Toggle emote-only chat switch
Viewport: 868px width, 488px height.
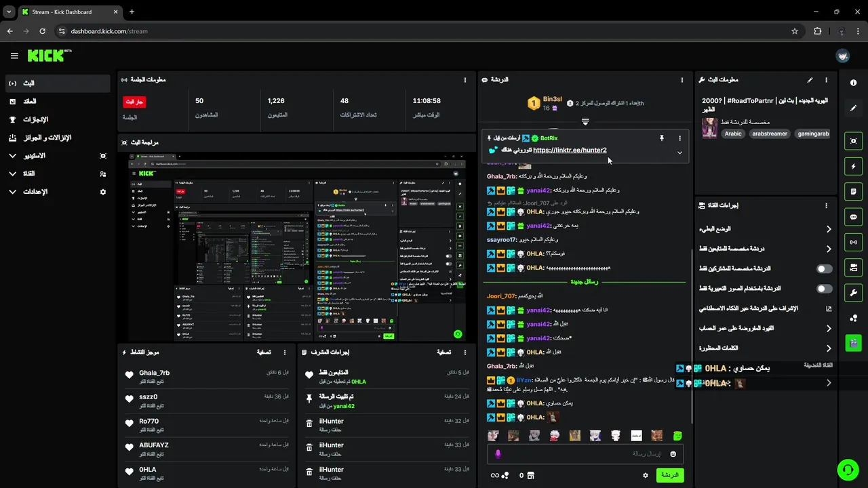click(x=824, y=289)
